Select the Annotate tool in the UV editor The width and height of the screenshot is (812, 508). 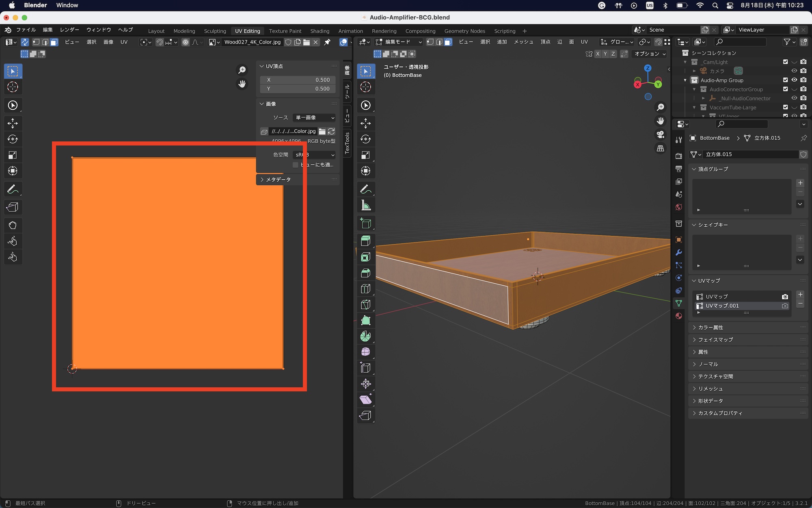click(x=13, y=189)
